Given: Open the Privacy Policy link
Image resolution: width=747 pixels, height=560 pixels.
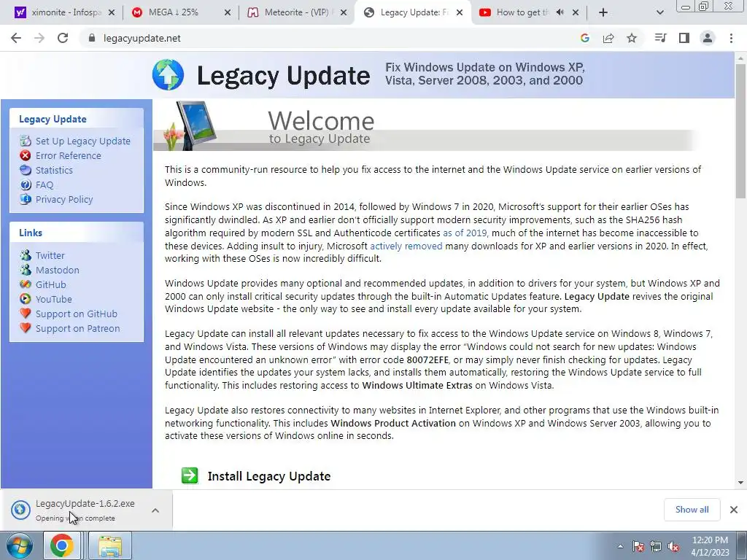Looking at the screenshot, I should tap(64, 200).
